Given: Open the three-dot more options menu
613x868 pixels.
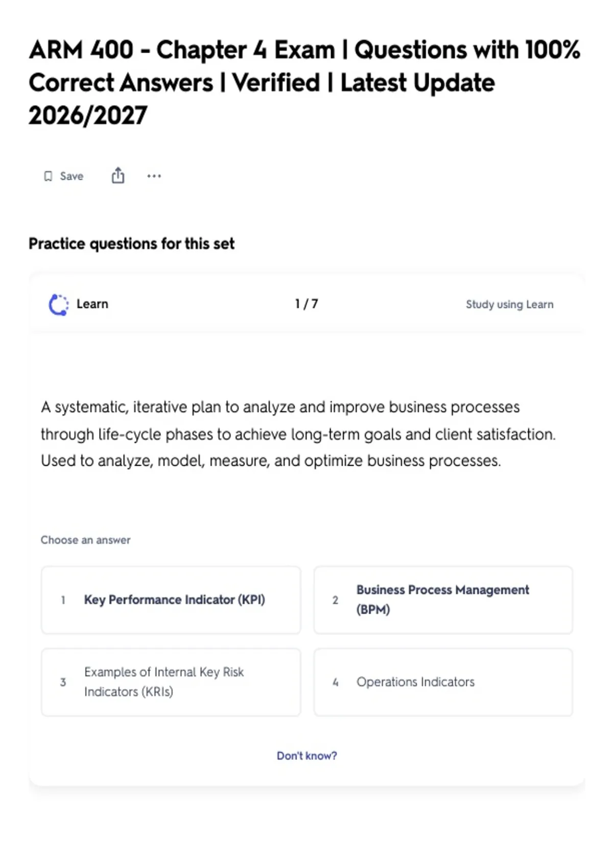Looking at the screenshot, I should point(154,176).
